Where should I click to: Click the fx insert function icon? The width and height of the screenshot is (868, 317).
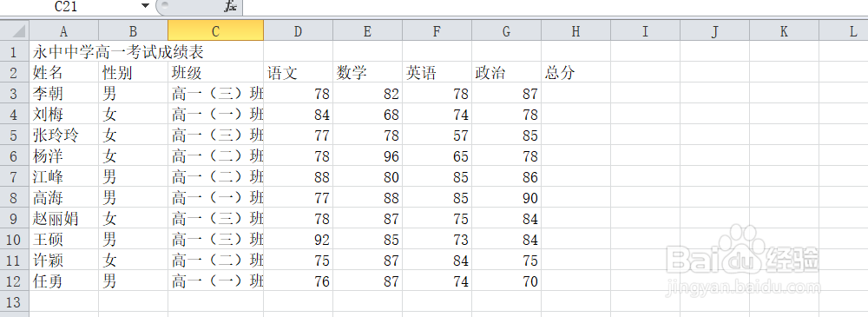click(231, 7)
